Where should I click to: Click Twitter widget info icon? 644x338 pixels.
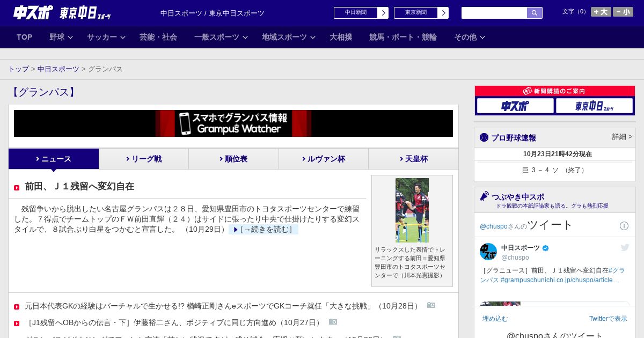point(624,226)
